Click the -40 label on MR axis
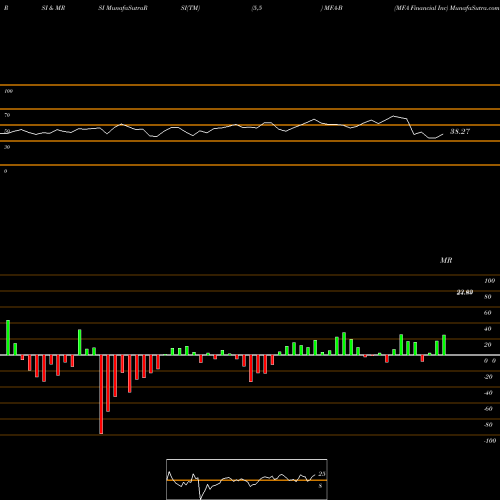This screenshot has width=500, height=500. tap(488, 393)
